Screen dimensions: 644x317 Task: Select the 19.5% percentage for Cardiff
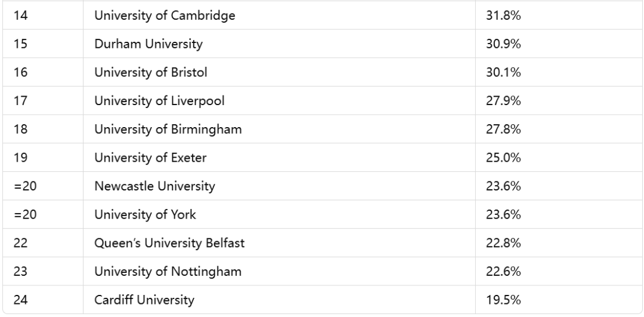[x=503, y=300]
